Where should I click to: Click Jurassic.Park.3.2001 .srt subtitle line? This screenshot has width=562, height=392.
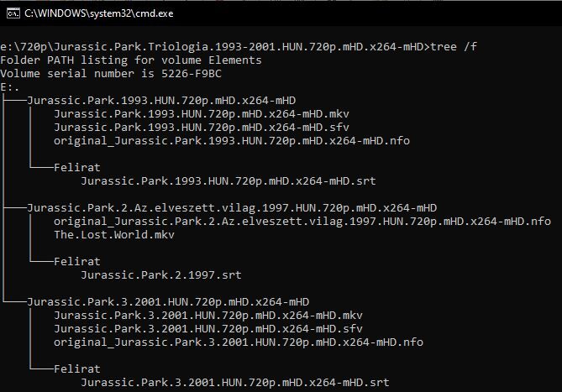(235, 382)
